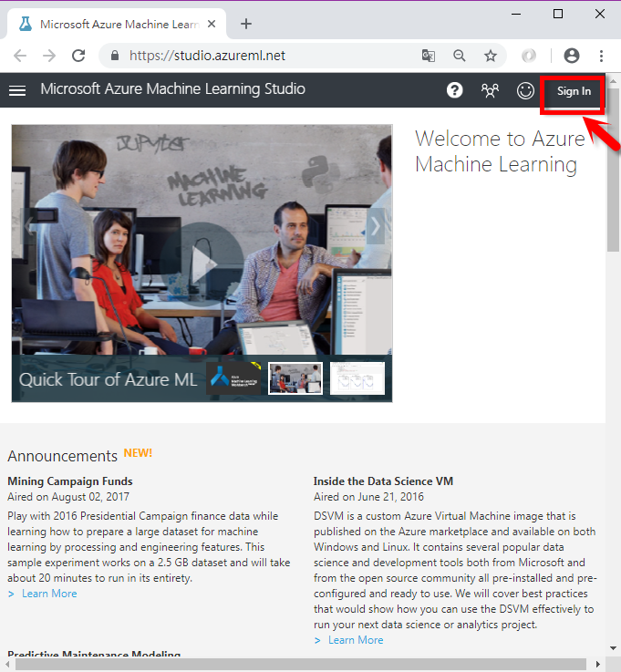
Task: Click the Aired on June 21, 2016 text
Action: point(368,497)
